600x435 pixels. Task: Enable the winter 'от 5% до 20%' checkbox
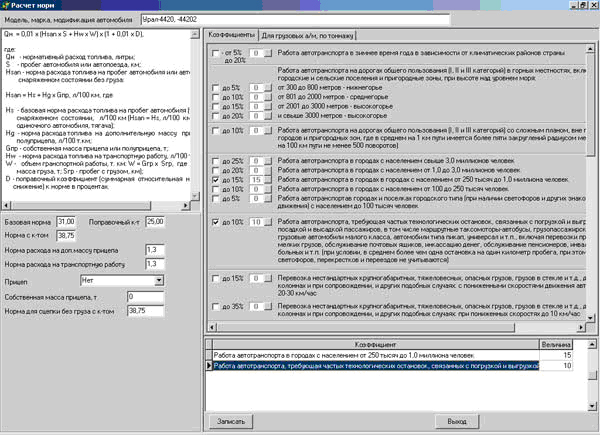(216, 53)
